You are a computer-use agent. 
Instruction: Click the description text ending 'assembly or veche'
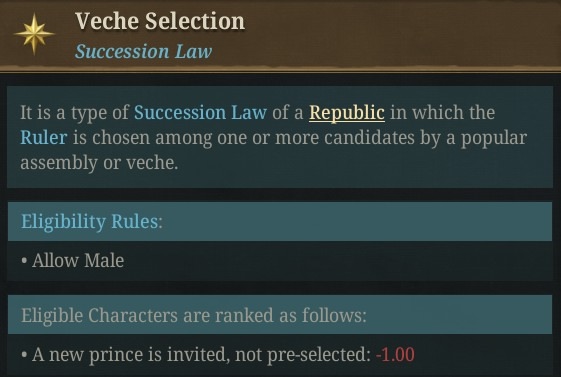(99, 163)
